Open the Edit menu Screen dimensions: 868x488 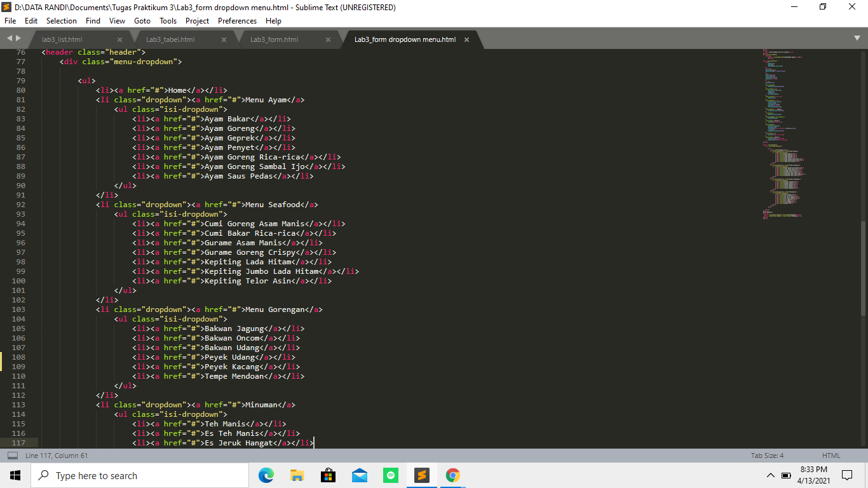(31, 21)
